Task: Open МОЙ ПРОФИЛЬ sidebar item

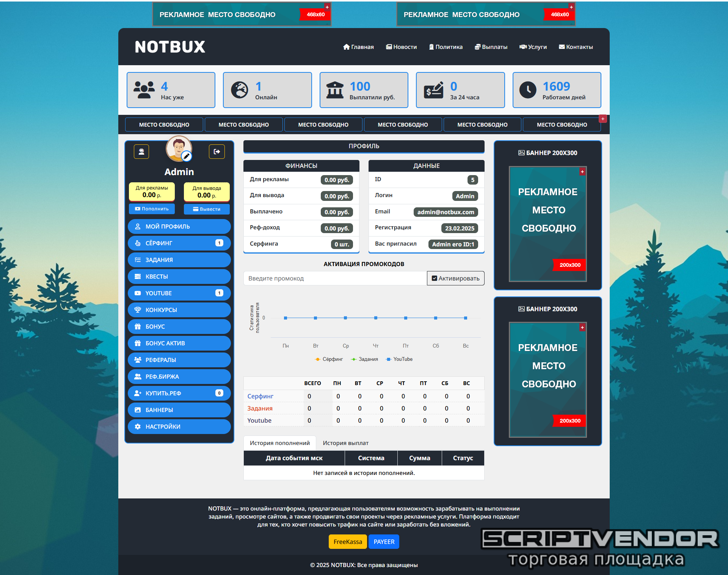Action: [x=179, y=227]
